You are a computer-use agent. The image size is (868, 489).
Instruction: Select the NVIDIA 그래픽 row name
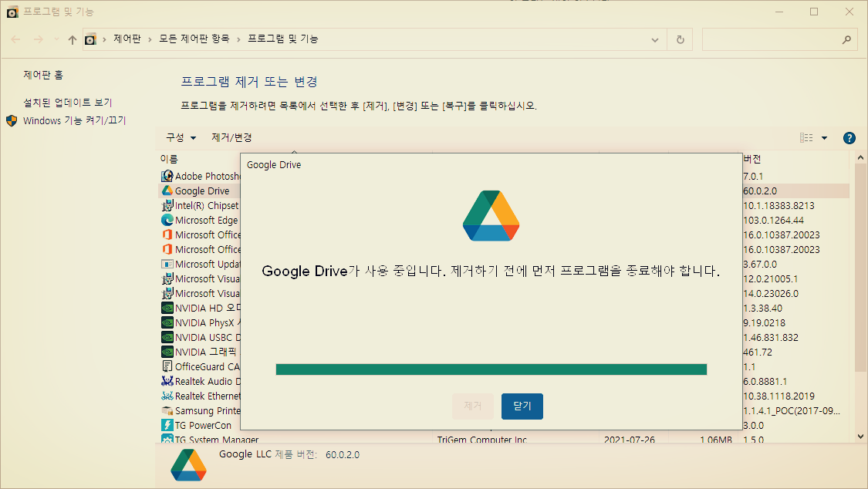[x=205, y=352]
